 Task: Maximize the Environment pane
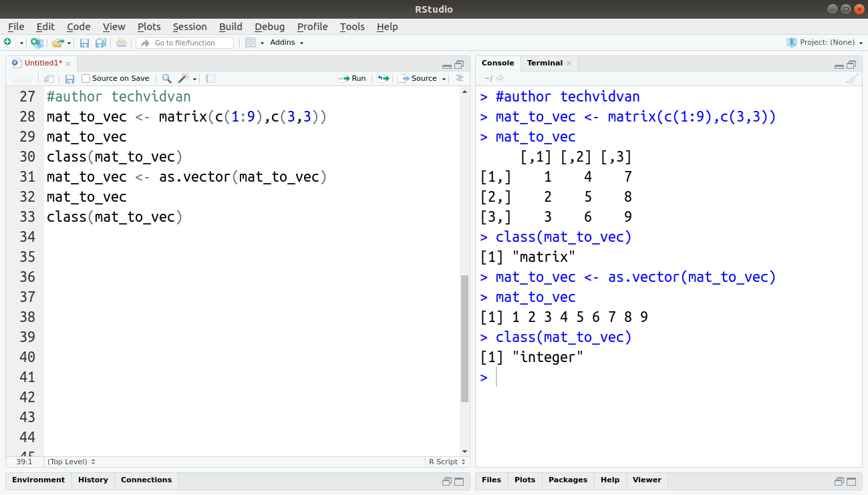point(459,482)
